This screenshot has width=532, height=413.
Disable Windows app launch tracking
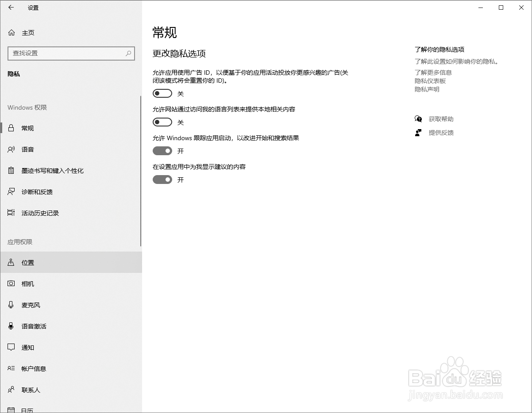pos(162,151)
